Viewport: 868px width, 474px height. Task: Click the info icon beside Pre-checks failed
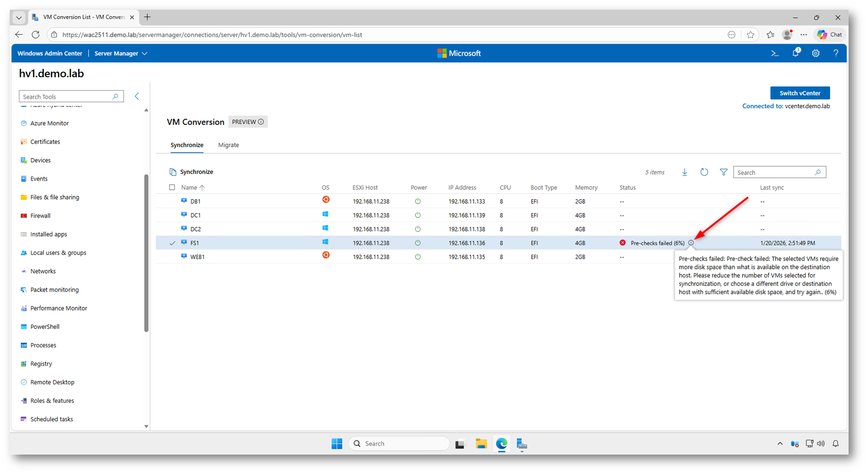click(691, 243)
